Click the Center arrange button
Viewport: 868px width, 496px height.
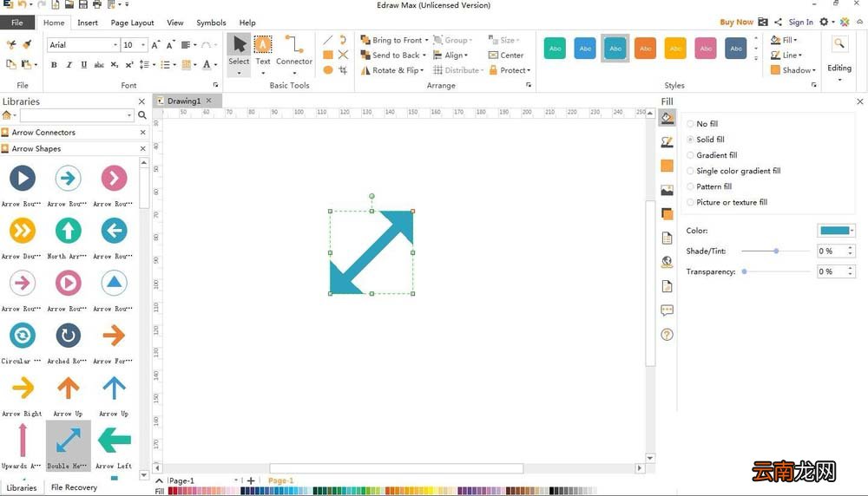pyautogui.click(x=506, y=55)
